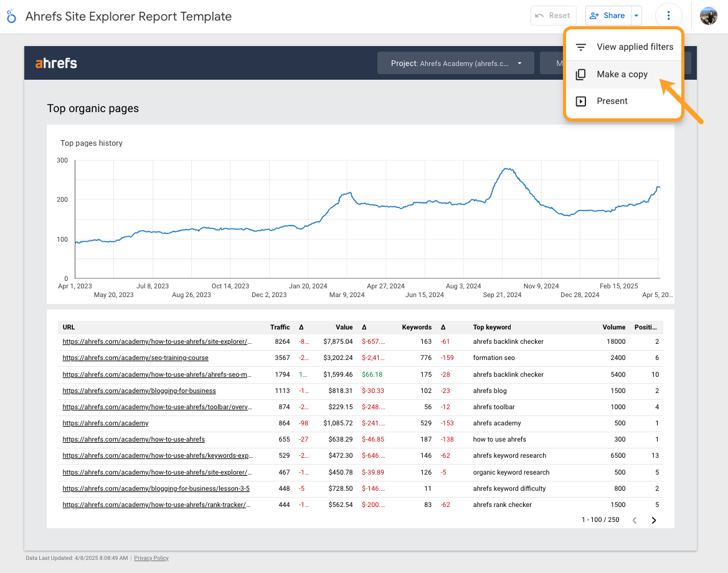Open the Share dropdown arrow

click(636, 15)
